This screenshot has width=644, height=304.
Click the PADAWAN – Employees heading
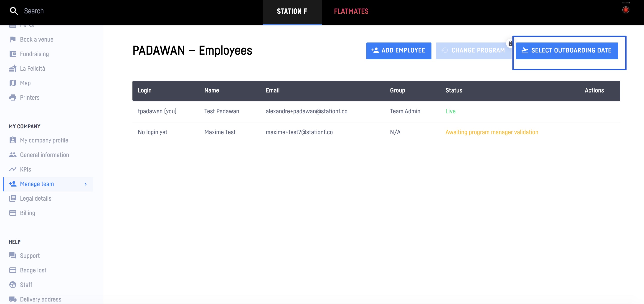(192, 51)
